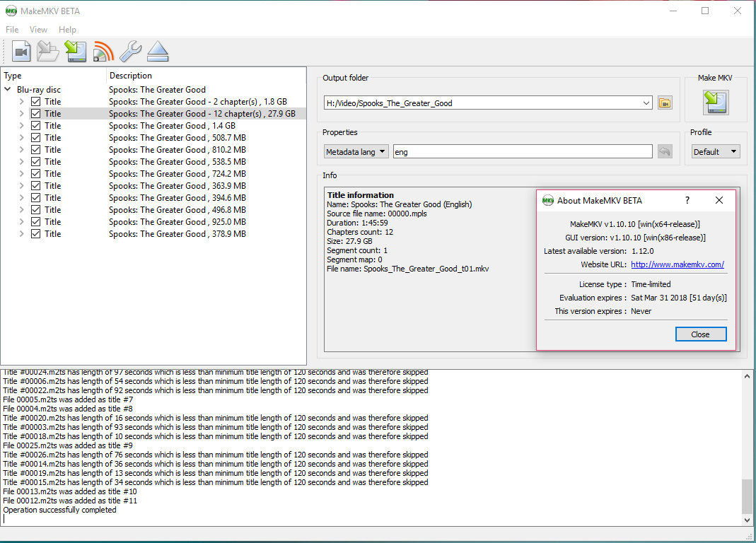Click the log panel scroll down arrow
Image resolution: width=756 pixels, height=543 pixels.
coord(747,520)
